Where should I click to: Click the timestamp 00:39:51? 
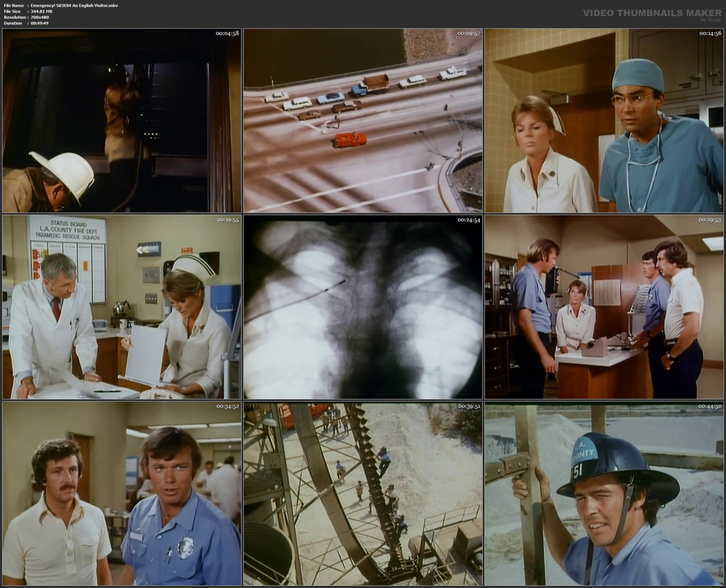point(469,406)
